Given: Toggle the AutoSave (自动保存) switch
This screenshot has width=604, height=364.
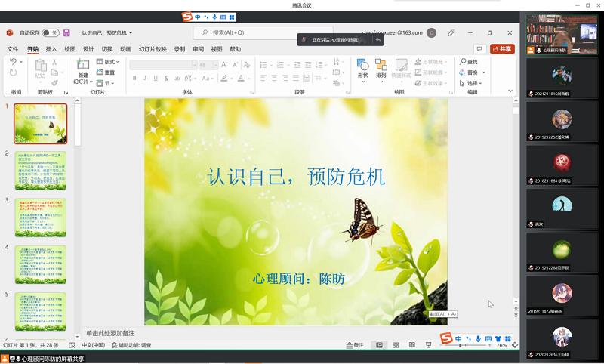Looking at the screenshot, I should click(51, 32).
